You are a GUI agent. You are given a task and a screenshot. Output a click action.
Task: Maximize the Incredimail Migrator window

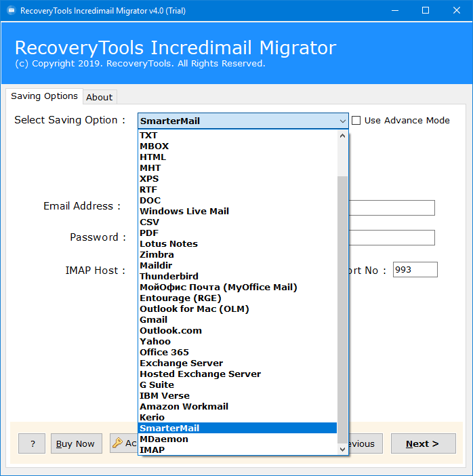[x=426, y=11]
